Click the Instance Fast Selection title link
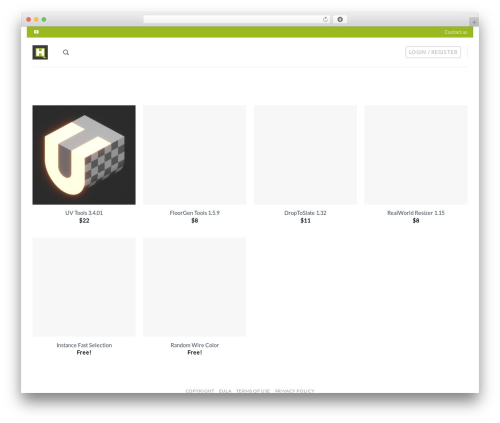The image size is (500, 423). tap(84, 345)
